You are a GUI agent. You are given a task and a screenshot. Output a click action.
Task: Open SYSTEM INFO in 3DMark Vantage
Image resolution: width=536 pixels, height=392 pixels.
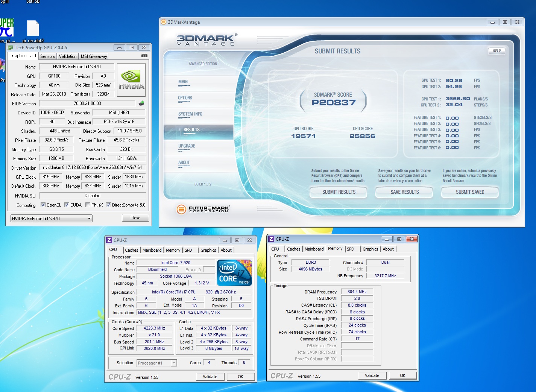[x=190, y=114]
